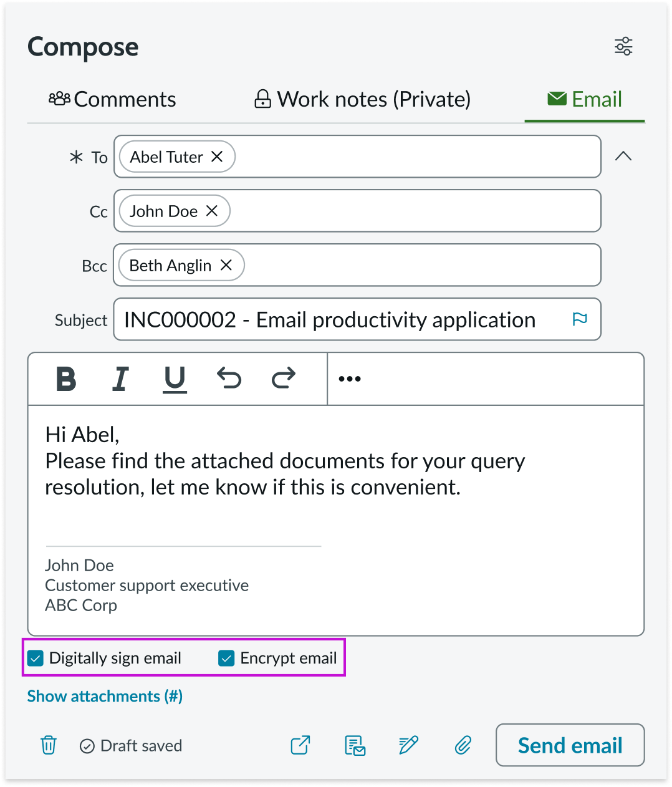Uncheck the Encrypt email option
The width and height of the screenshot is (672, 787).
pyautogui.click(x=226, y=658)
